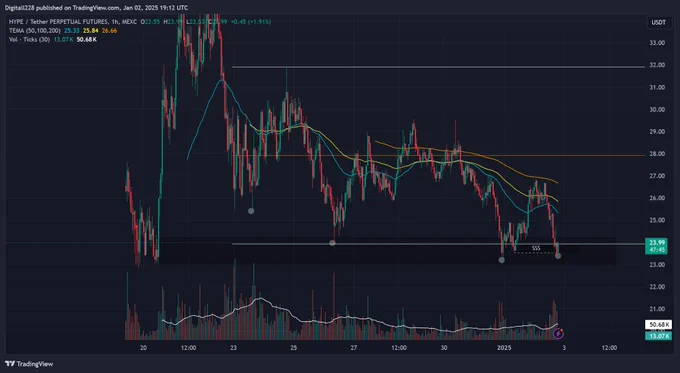The image size is (680, 373).
Task: Click the 25.00 price axis label
Action: (657, 220)
